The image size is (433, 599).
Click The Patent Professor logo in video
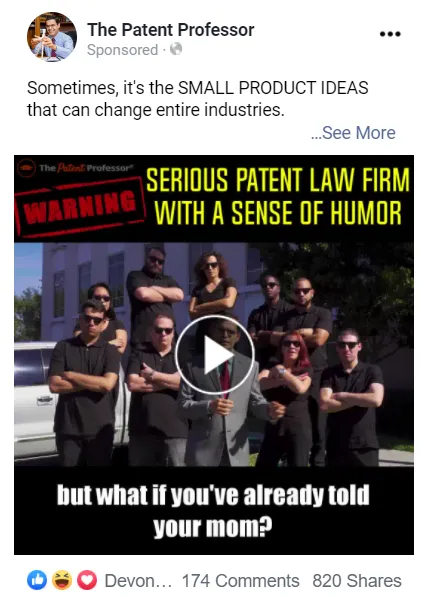[x=75, y=168]
